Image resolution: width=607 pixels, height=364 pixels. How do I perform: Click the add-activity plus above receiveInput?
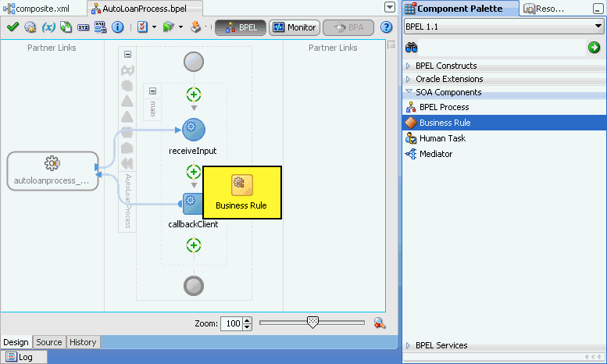(x=194, y=95)
